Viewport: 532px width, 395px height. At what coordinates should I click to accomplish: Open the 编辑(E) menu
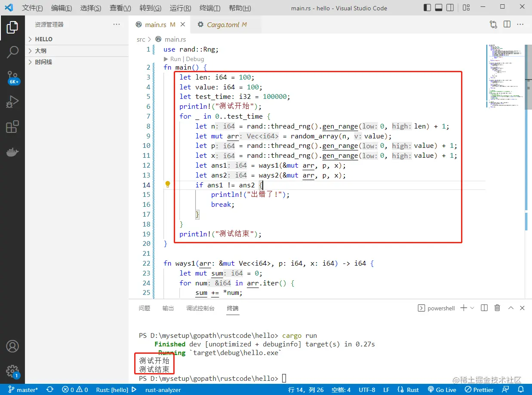coord(61,8)
